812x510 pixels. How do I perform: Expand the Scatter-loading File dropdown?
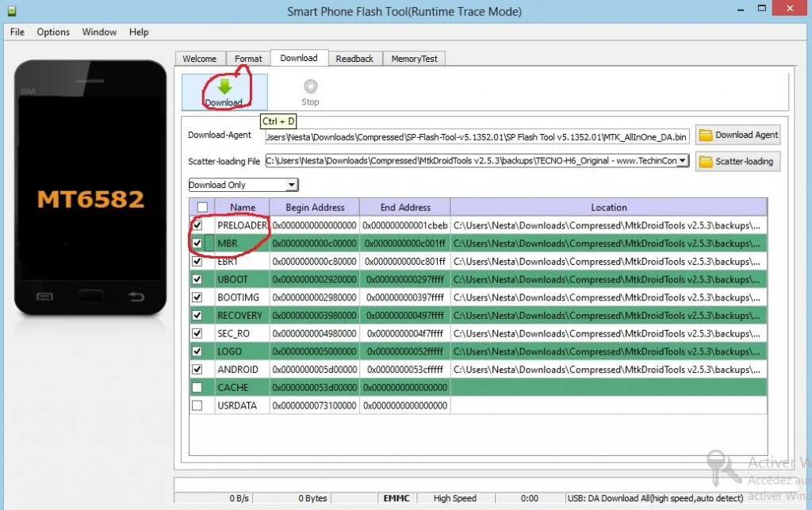coord(682,162)
